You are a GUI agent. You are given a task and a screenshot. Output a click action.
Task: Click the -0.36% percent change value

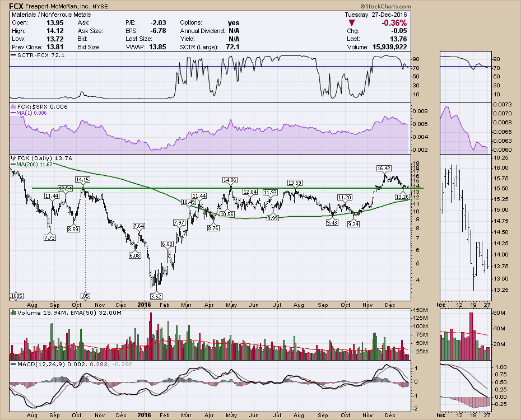click(394, 22)
